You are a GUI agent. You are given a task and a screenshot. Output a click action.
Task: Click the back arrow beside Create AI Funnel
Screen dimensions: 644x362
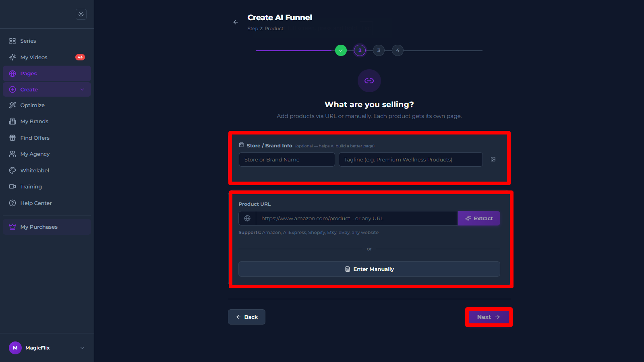[236, 22]
